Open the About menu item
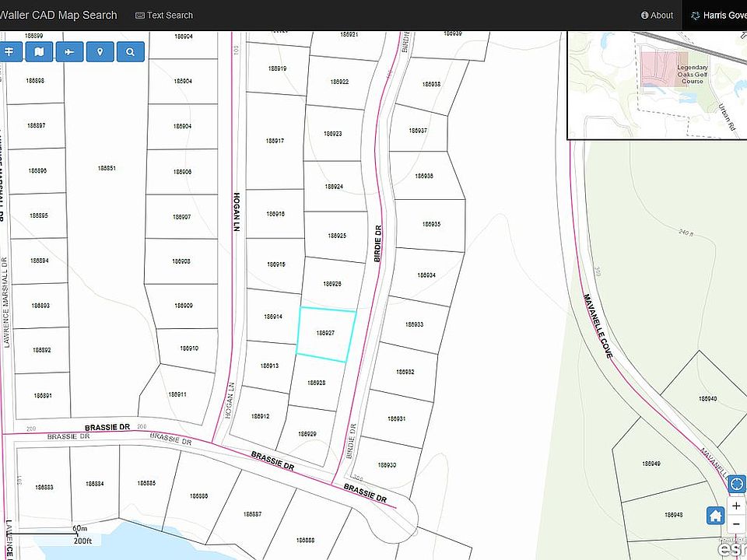Viewport: 747px width, 560px height. 657,16
